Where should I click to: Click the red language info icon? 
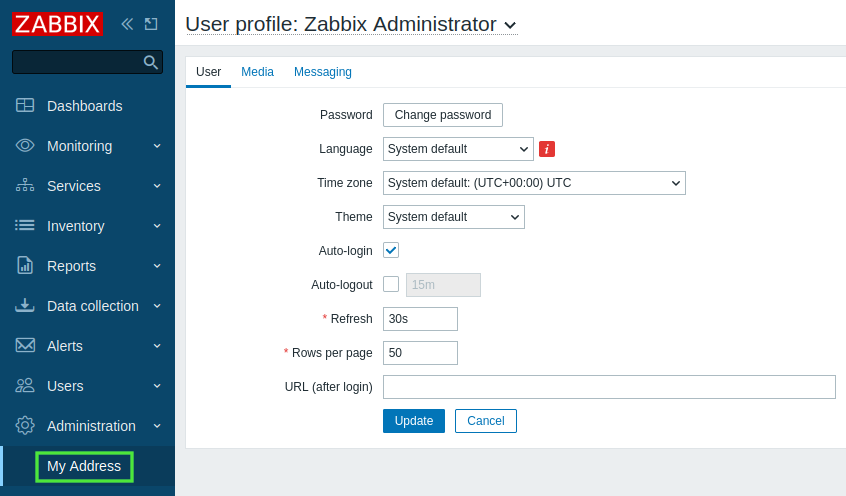tap(547, 149)
